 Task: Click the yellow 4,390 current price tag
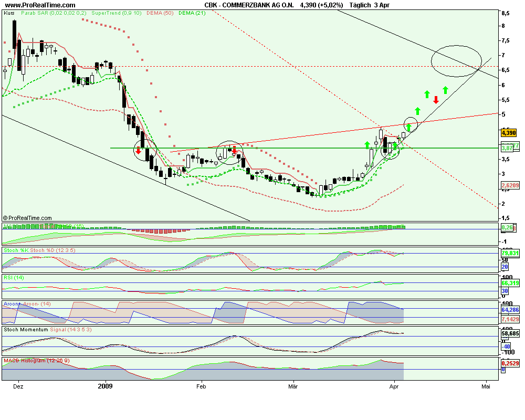(509, 133)
